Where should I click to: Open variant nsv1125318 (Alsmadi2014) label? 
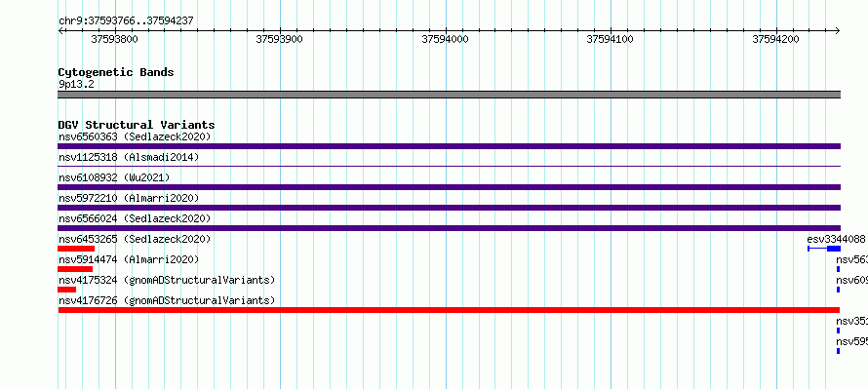(129, 157)
